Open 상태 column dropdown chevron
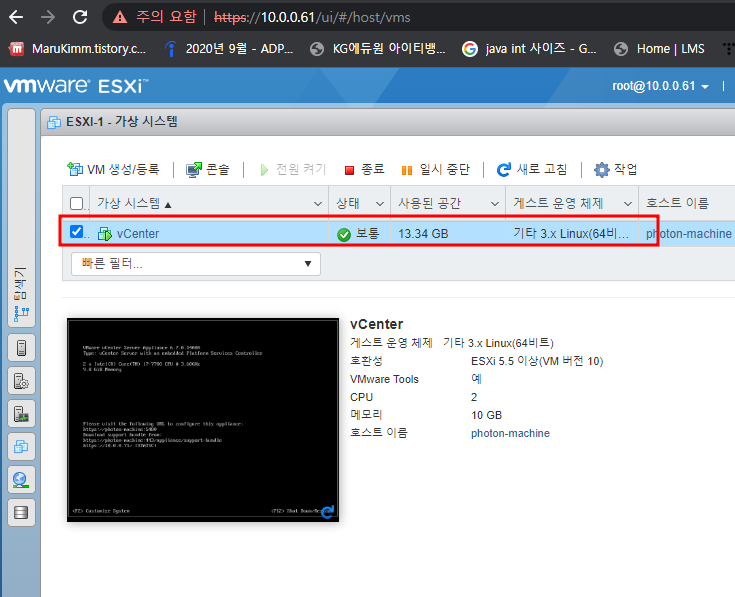Screen dimensions: 735x597 (380, 204)
